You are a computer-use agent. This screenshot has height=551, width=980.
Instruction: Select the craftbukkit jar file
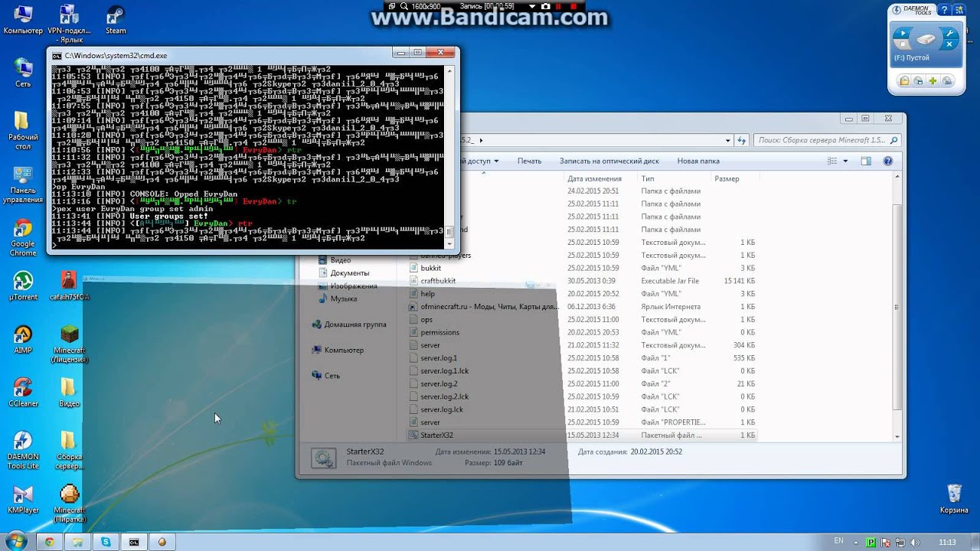coord(438,281)
